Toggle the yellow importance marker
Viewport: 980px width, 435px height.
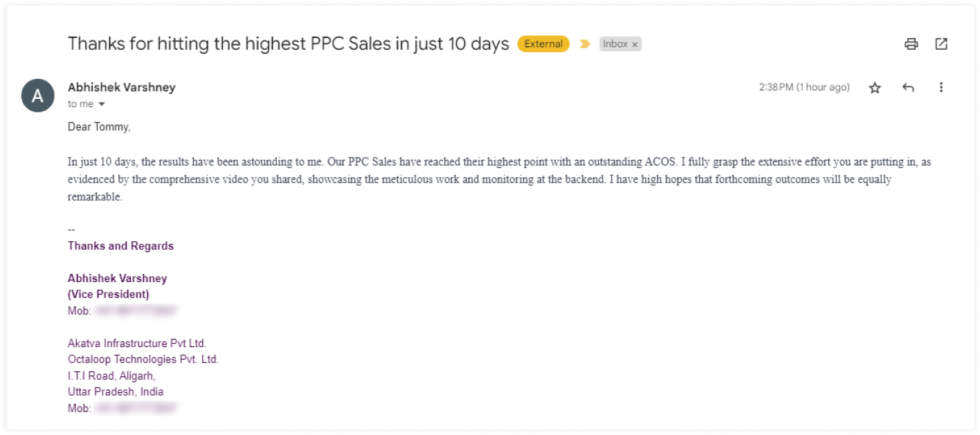[585, 44]
